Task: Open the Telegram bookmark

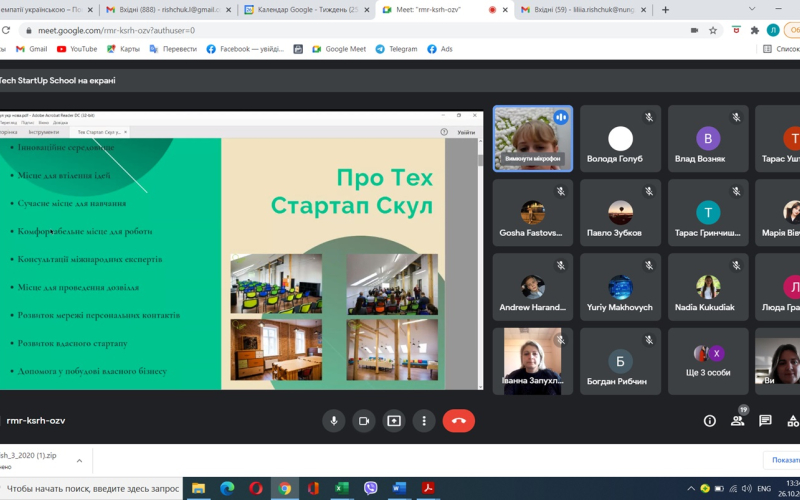Action: click(x=396, y=49)
